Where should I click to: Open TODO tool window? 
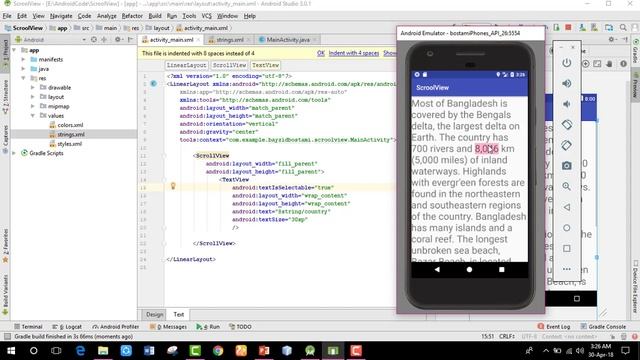[240, 327]
